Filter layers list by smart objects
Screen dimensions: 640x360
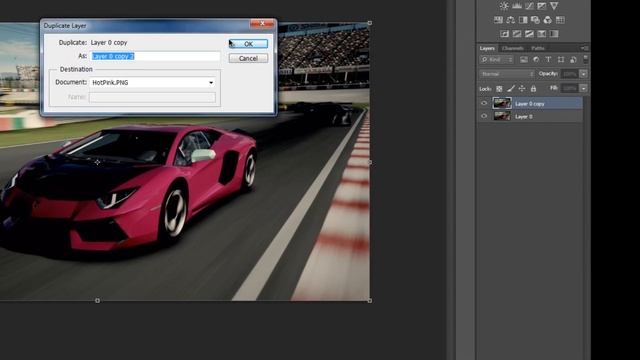(x=573, y=60)
